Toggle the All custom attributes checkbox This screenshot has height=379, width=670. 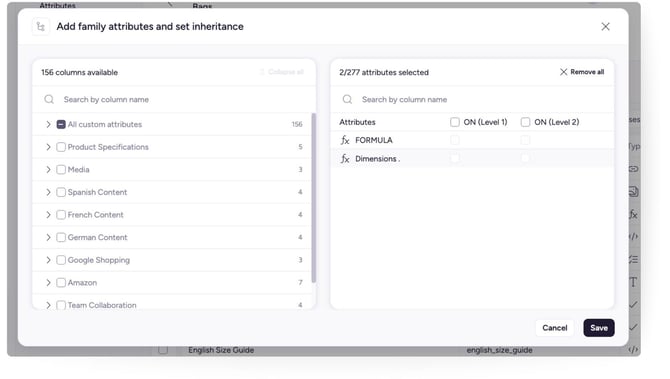point(61,124)
